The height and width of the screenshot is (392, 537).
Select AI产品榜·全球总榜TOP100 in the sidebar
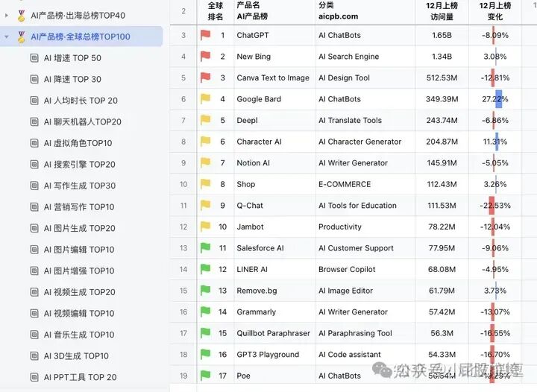pyautogui.click(x=81, y=37)
